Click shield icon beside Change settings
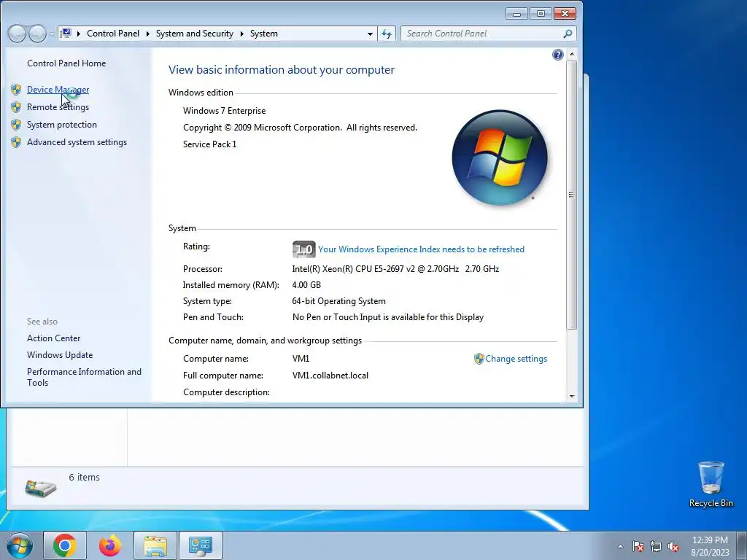Viewport: 747px width, 560px height. click(479, 359)
